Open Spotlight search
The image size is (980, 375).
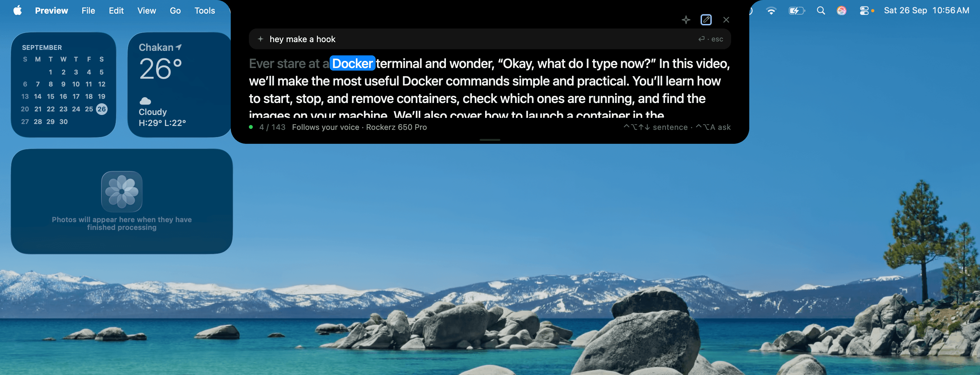coord(821,11)
